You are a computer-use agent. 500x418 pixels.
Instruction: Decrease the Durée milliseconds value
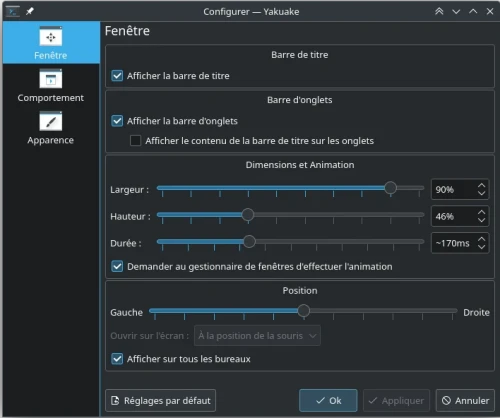481,247
